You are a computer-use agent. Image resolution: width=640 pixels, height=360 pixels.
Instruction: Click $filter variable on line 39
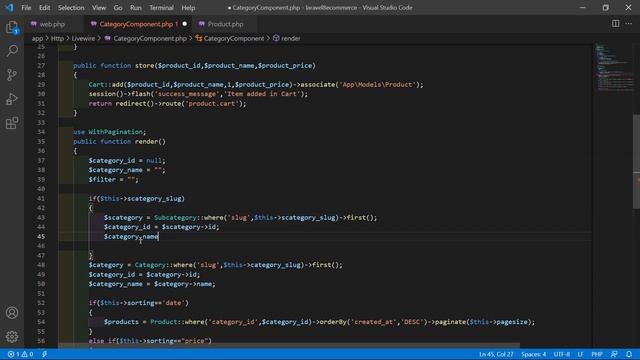coord(102,180)
